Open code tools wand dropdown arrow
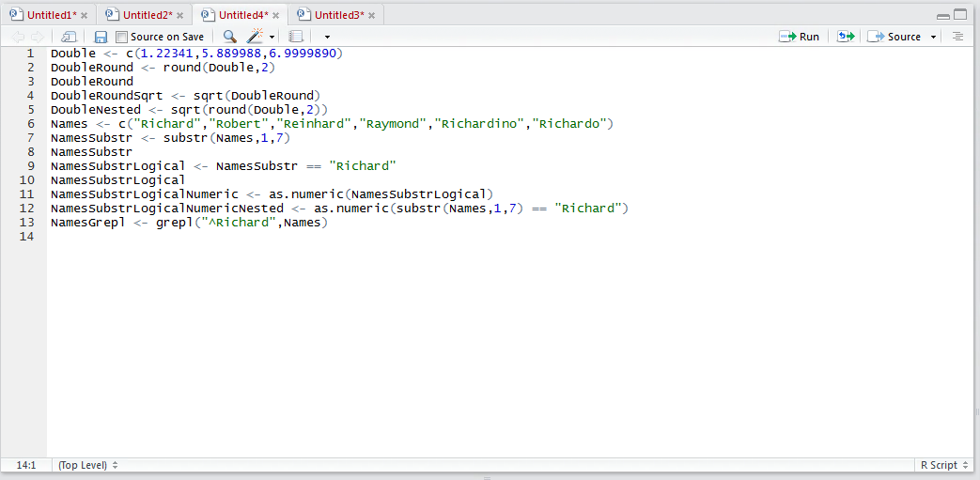The height and width of the screenshot is (480, 980). pyautogui.click(x=272, y=38)
